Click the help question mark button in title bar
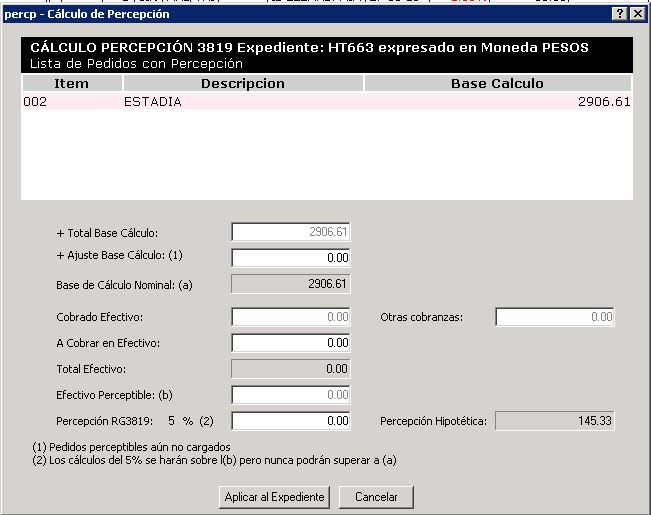Viewport: 651px width, 515px height. point(619,14)
